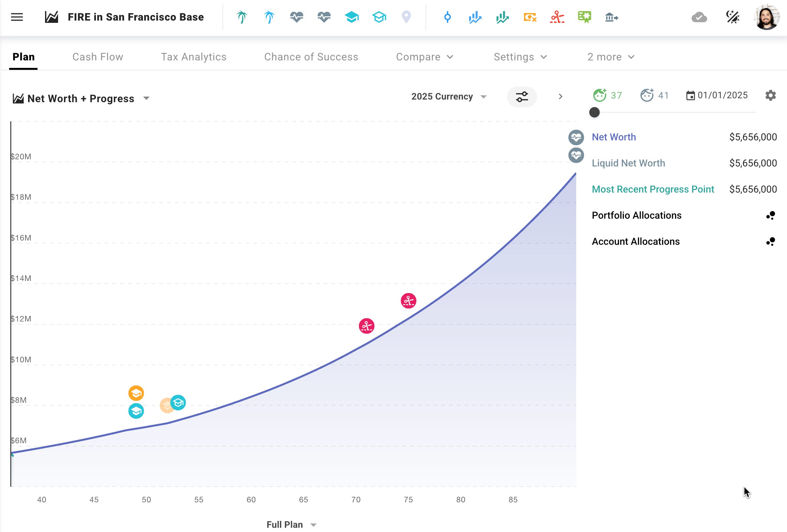This screenshot has height=532, width=787.
Task: Click the age 60 axis label
Action: coord(251,500)
